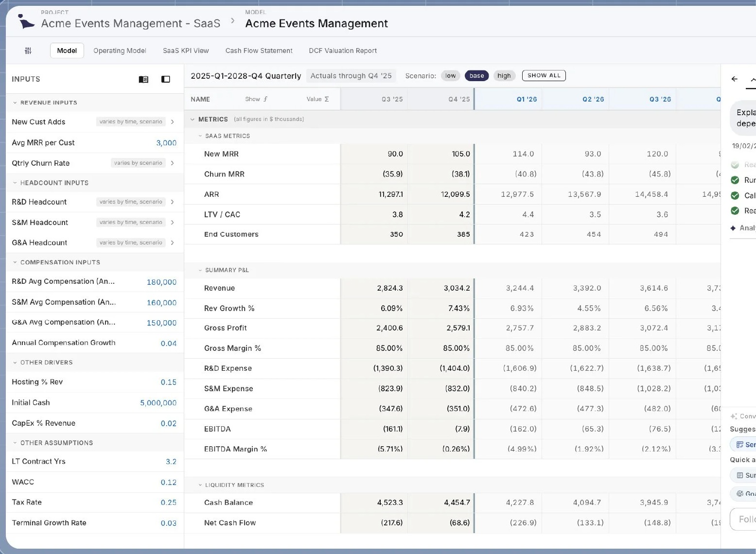
Task: Expand S&M Headcount details chevron
Action: click(x=173, y=223)
